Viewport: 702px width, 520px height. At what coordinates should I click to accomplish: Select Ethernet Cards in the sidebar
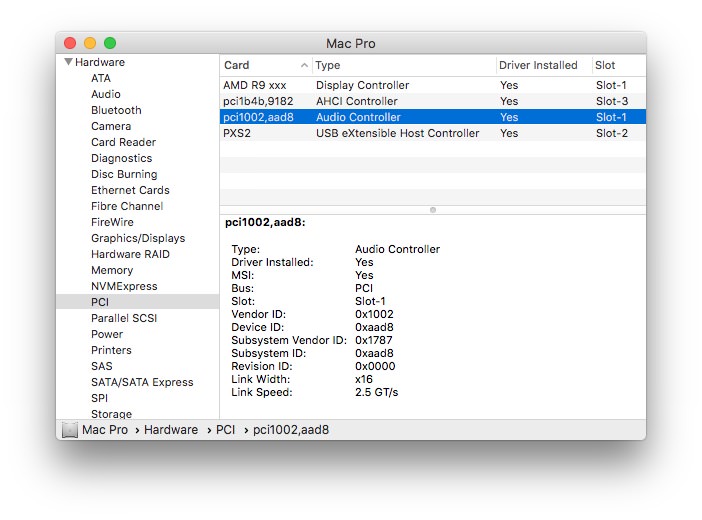pos(130,190)
